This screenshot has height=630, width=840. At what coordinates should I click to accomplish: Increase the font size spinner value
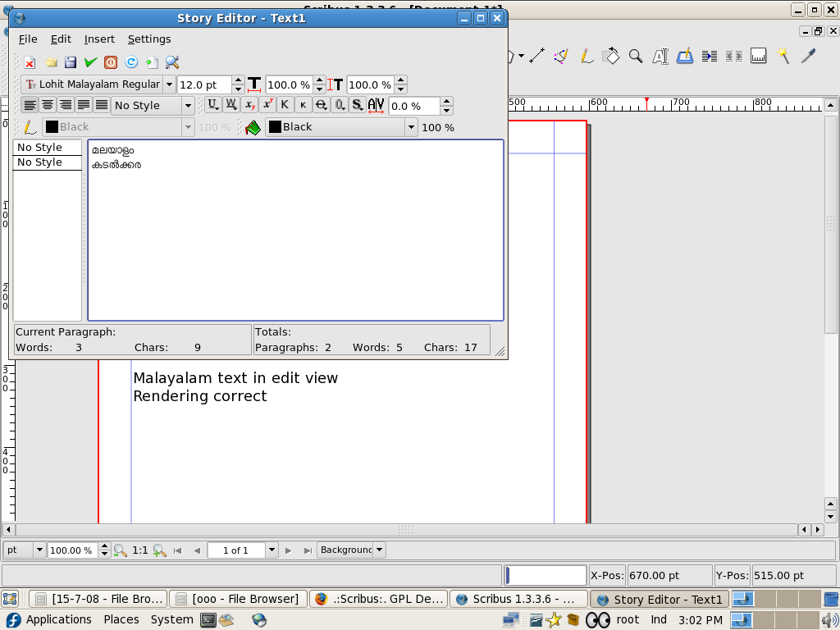coord(239,80)
